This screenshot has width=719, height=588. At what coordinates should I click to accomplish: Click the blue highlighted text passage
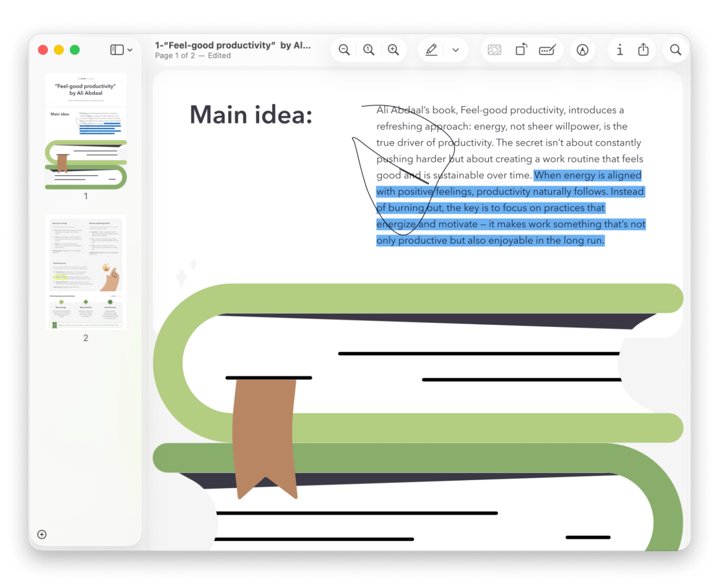click(511, 208)
